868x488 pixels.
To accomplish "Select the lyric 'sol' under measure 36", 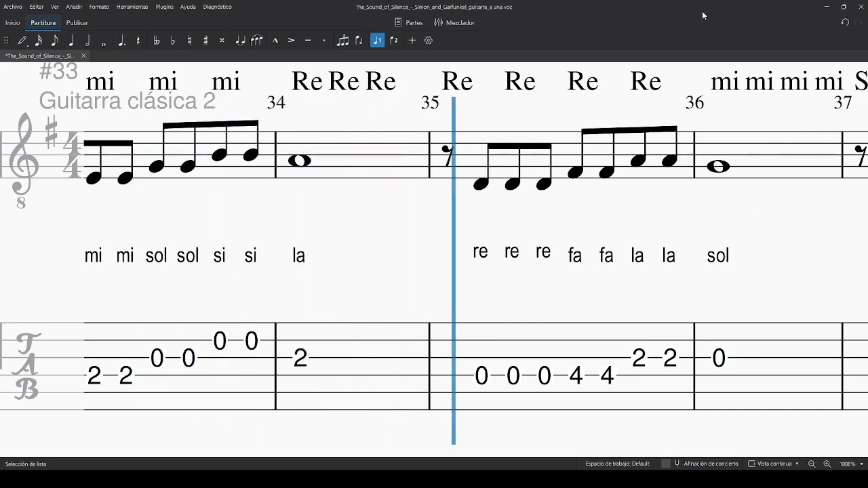I will pyautogui.click(x=718, y=256).
